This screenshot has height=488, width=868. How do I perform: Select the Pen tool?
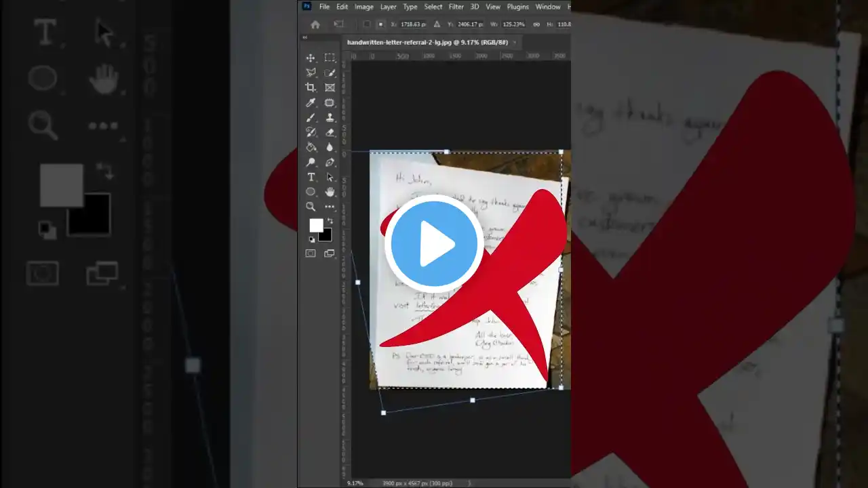pos(330,162)
